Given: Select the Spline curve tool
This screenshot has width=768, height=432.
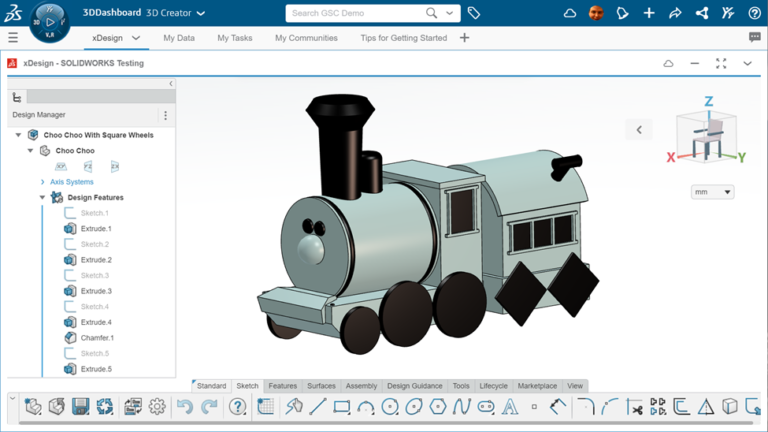Looking at the screenshot, I should point(461,407).
